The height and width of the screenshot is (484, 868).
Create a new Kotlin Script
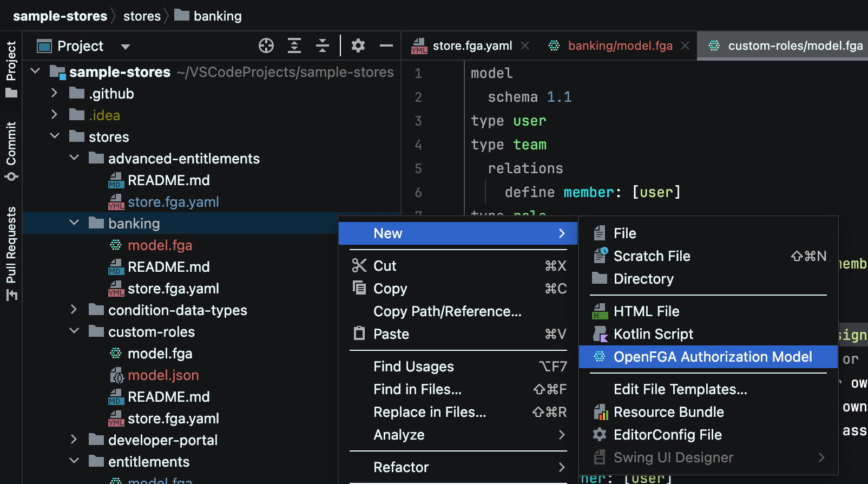(708, 334)
